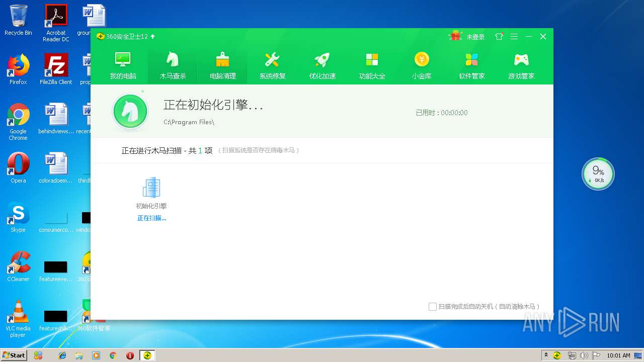Click the 未登录 login link
Viewport: 644px width, 362px height.
click(475, 37)
